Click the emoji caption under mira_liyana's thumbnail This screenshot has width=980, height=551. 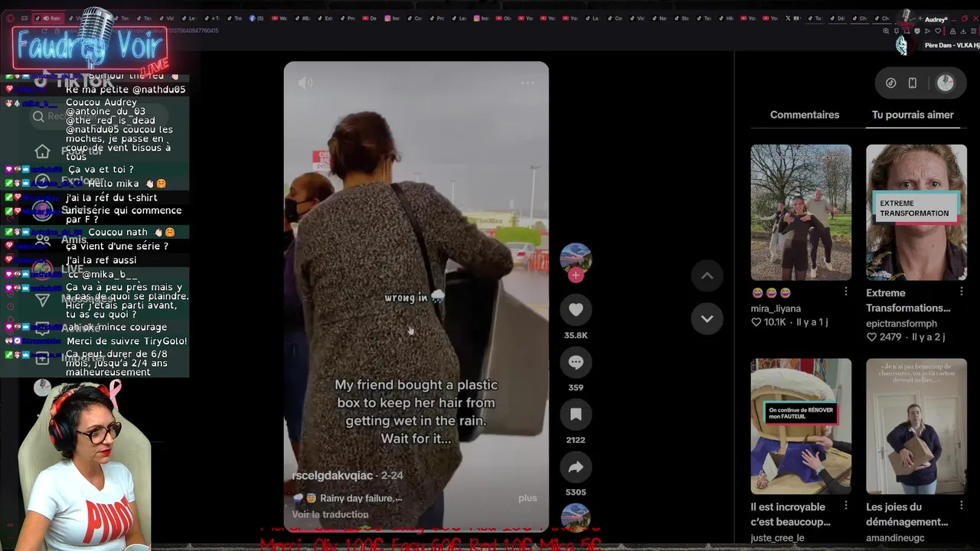click(x=771, y=293)
